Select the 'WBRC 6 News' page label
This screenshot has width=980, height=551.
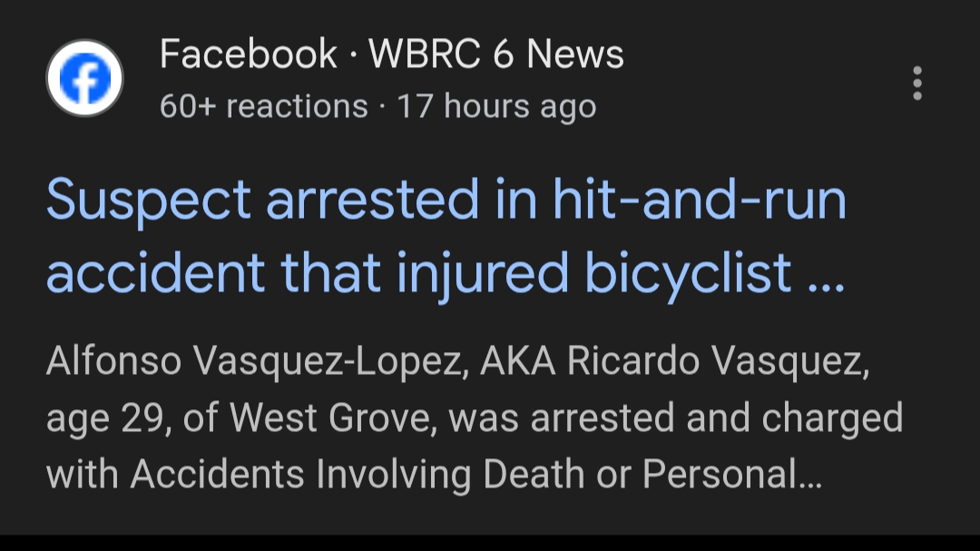click(496, 54)
